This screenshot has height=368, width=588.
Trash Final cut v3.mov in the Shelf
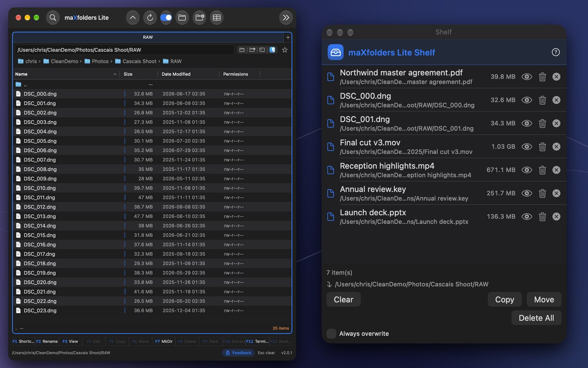[542, 147]
